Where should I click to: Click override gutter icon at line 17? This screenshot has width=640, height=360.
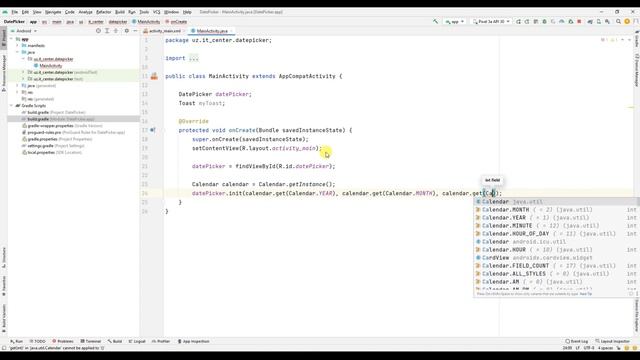153,130
